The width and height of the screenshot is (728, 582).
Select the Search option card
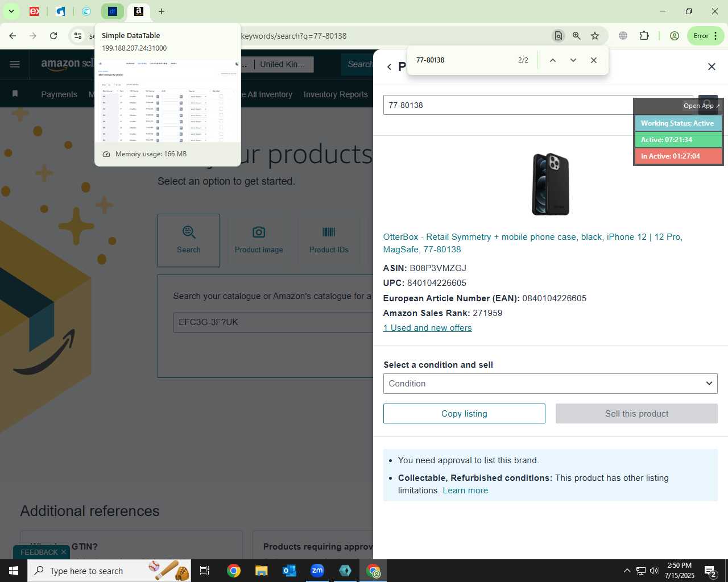click(189, 240)
